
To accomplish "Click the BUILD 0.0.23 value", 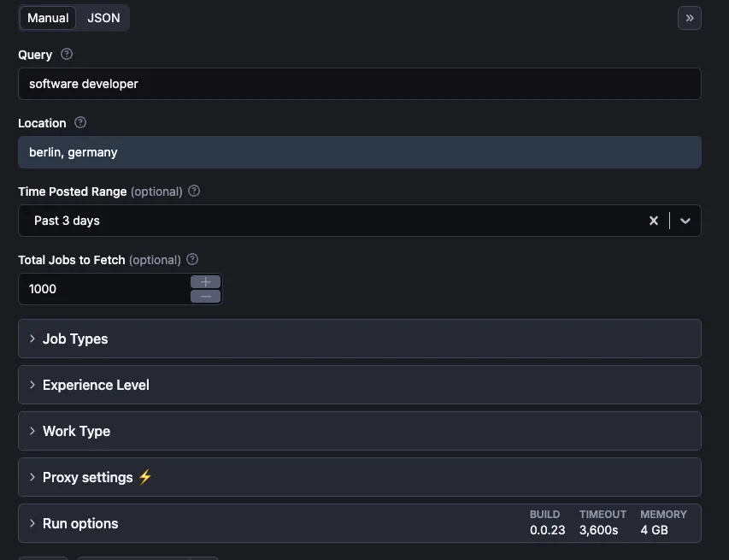I will point(547,530).
